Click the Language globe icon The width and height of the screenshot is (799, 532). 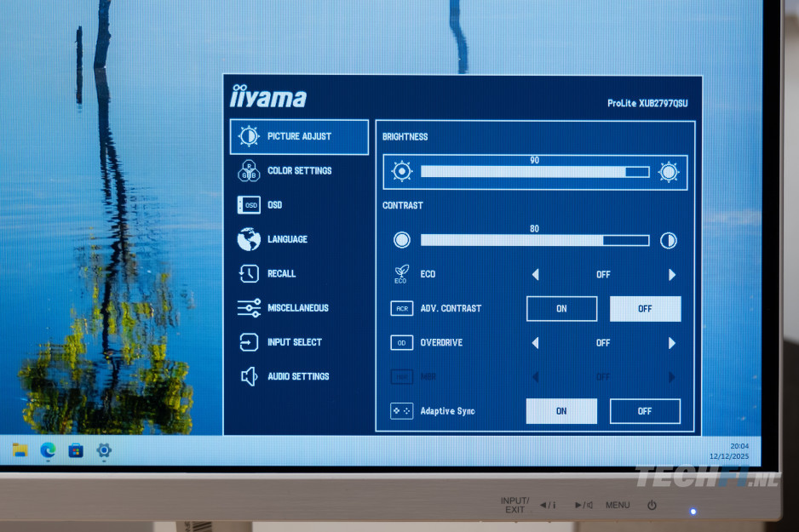[249, 239]
